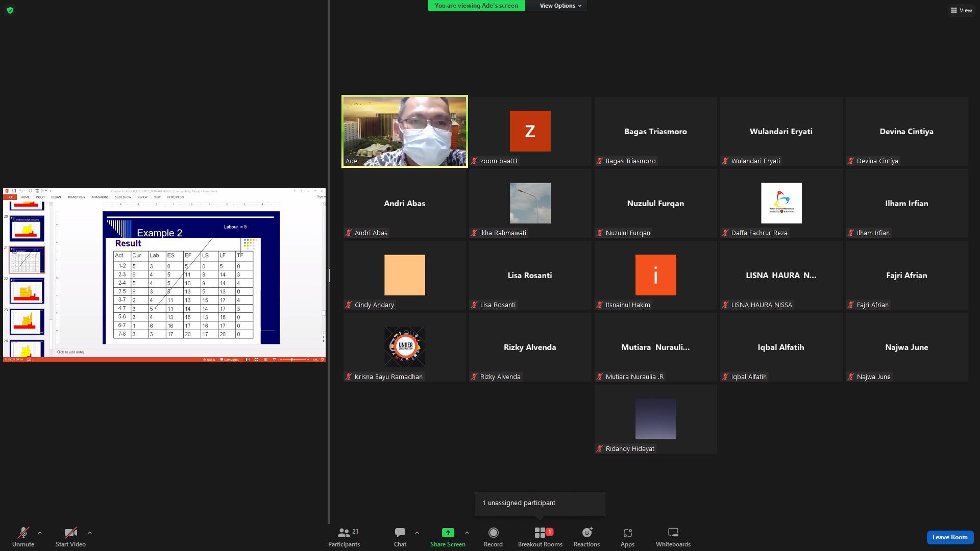The height and width of the screenshot is (551, 980).
Task: Open the Chat panel
Action: [x=400, y=537]
